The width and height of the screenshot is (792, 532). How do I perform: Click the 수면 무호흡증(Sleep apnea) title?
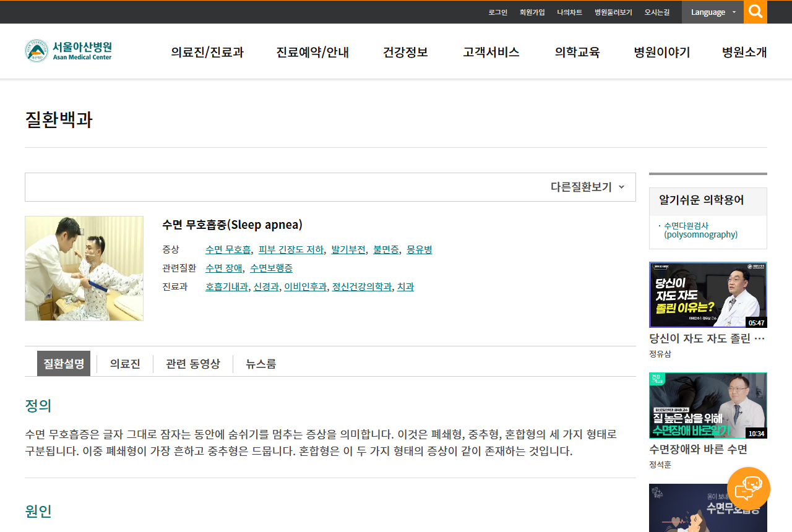pos(232,225)
